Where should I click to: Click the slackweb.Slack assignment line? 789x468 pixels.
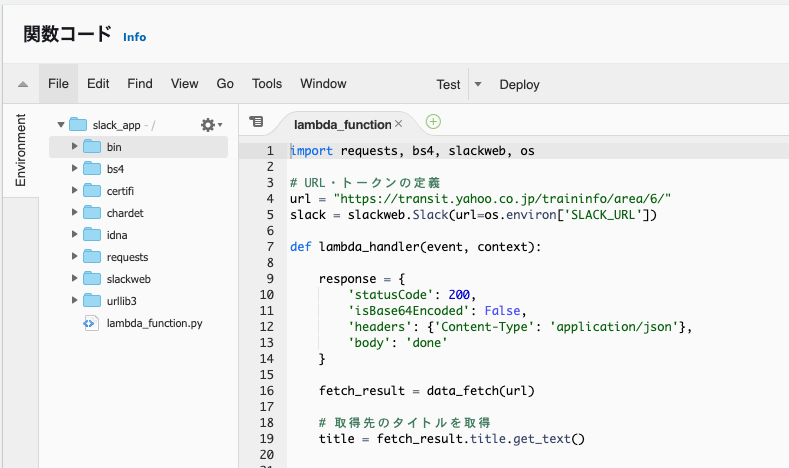474,215
